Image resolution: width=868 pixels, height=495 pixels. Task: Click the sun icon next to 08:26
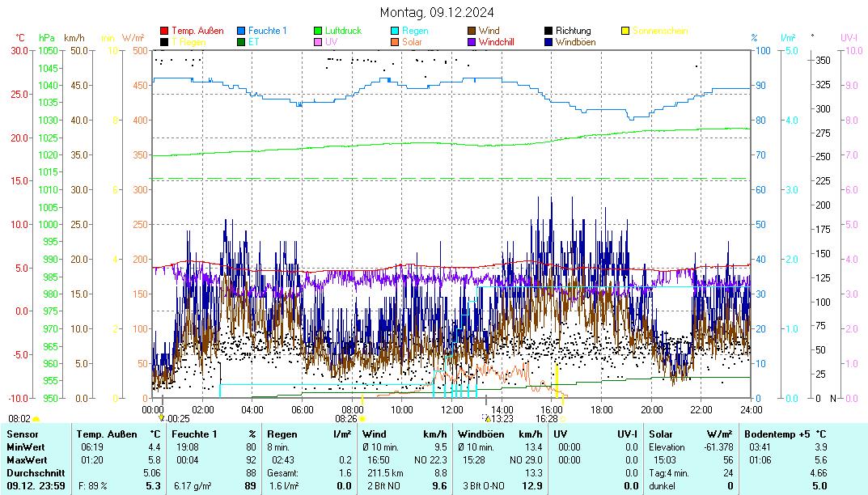coord(362,419)
